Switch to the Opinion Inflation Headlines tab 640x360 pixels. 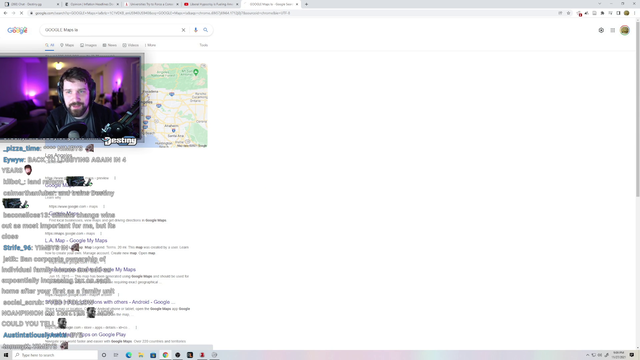91,4
